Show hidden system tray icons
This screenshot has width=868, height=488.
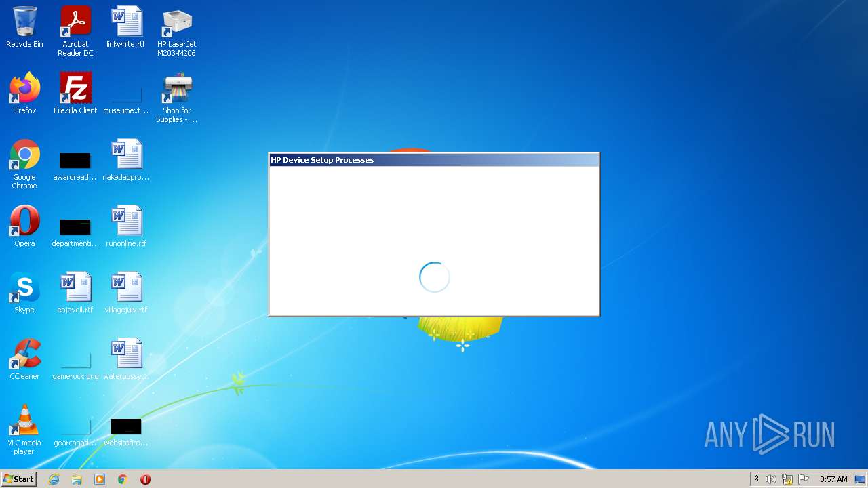pos(756,479)
